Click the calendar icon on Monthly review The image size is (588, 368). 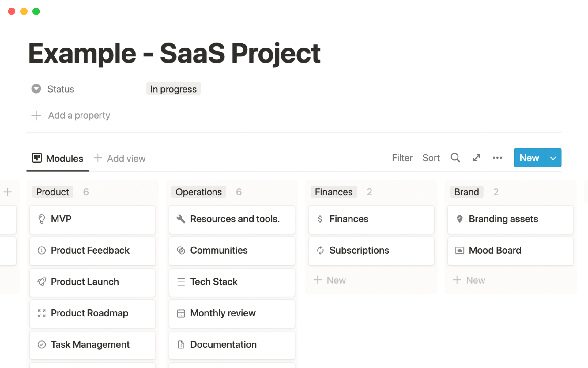[181, 313]
